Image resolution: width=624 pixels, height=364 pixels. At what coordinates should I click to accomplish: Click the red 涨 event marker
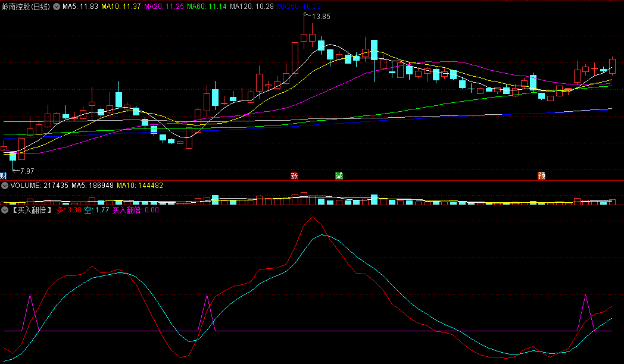[295, 175]
